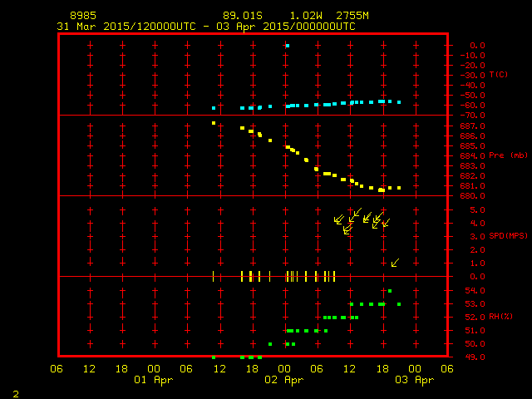
Task: Click the end date 03 Apr 2015/000000UTC
Action: pyautogui.click(x=286, y=27)
